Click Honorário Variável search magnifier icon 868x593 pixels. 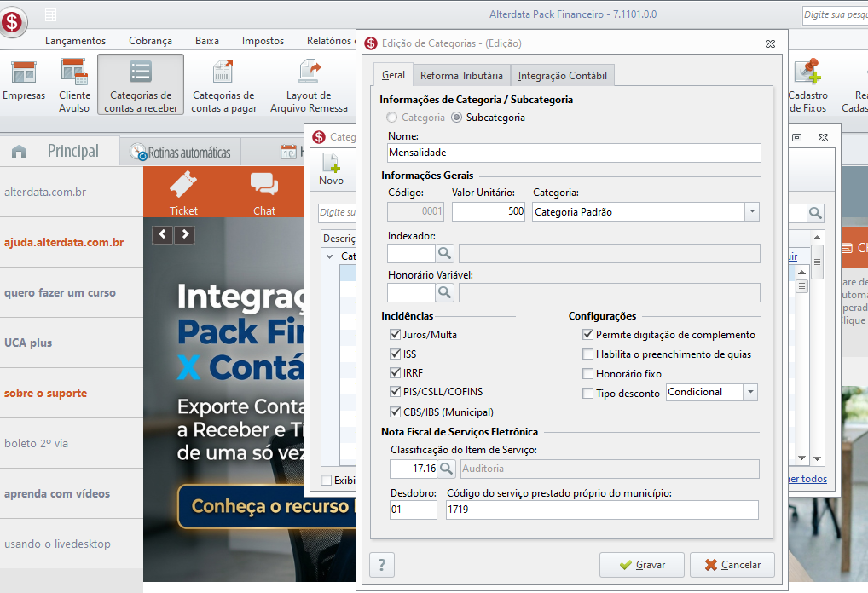tap(444, 292)
